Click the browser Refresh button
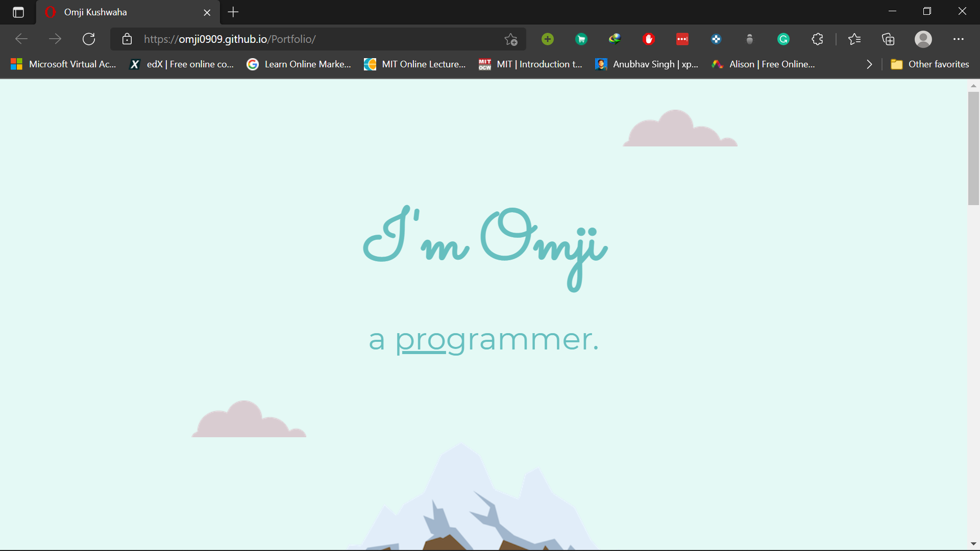 coord(89,39)
